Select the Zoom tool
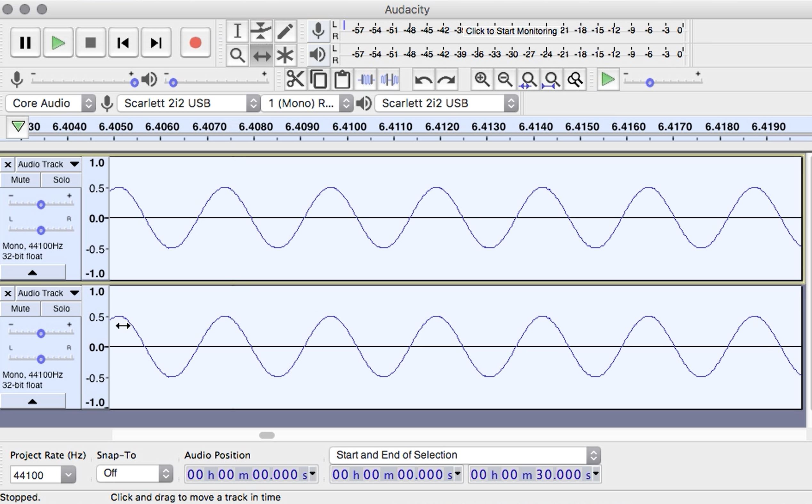The height and width of the screenshot is (504, 812). [237, 55]
